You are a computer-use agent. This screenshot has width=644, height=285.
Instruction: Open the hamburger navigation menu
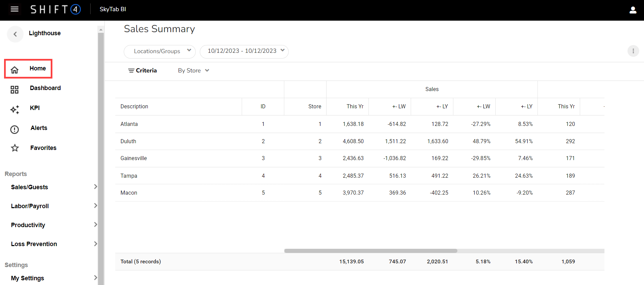(15, 9)
